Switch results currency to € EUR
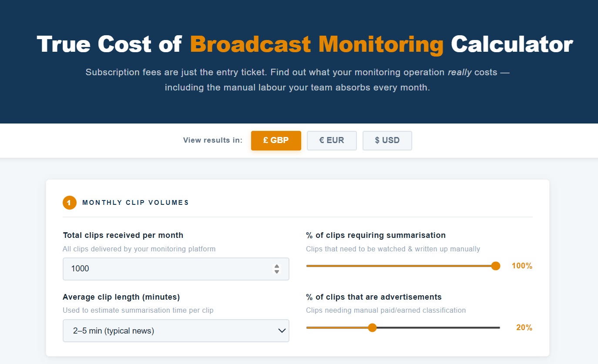This screenshot has width=598, height=364. point(332,140)
